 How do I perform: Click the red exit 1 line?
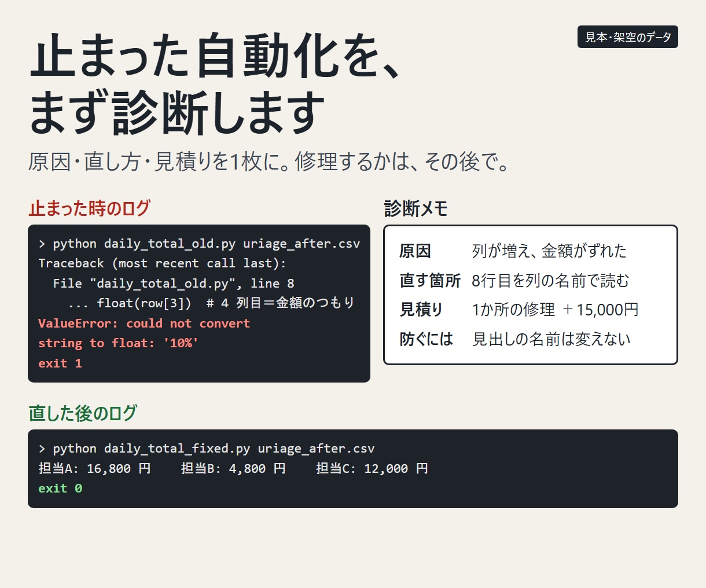tap(60, 363)
